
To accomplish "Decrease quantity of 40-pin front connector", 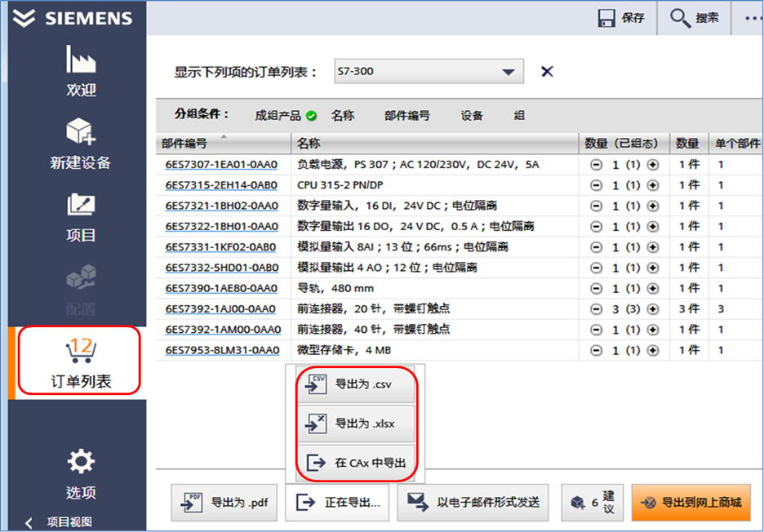I will point(596,330).
